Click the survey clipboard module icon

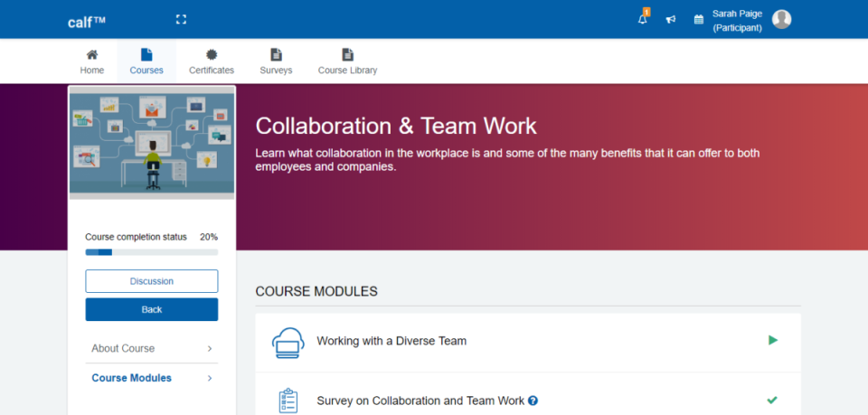tap(288, 400)
